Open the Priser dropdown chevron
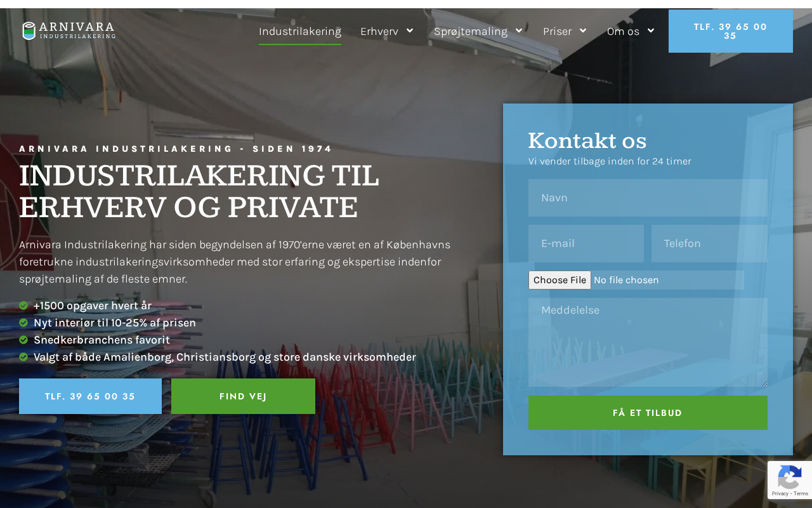The height and width of the screenshot is (508, 812). tap(583, 30)
